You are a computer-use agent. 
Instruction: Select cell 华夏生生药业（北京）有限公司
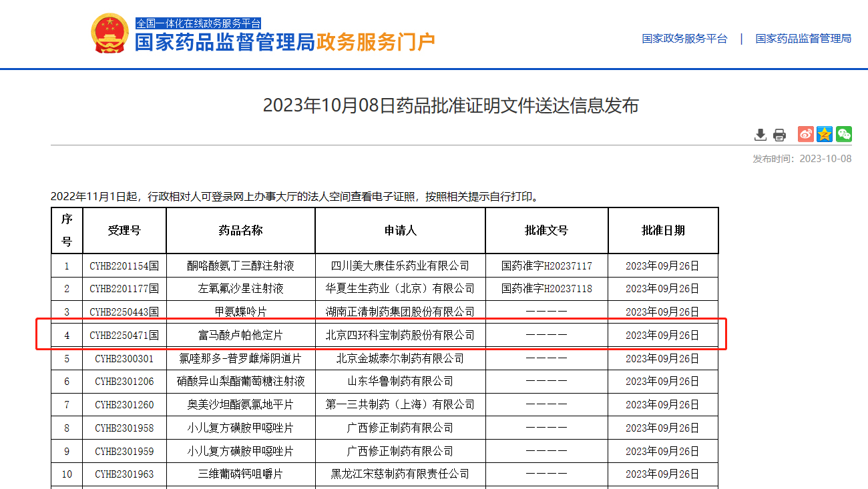coord(400,289)
